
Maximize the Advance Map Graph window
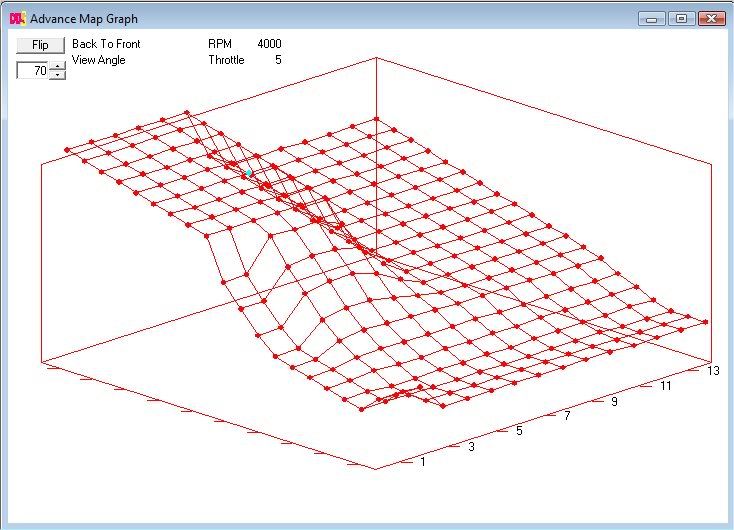click(682, 19)
